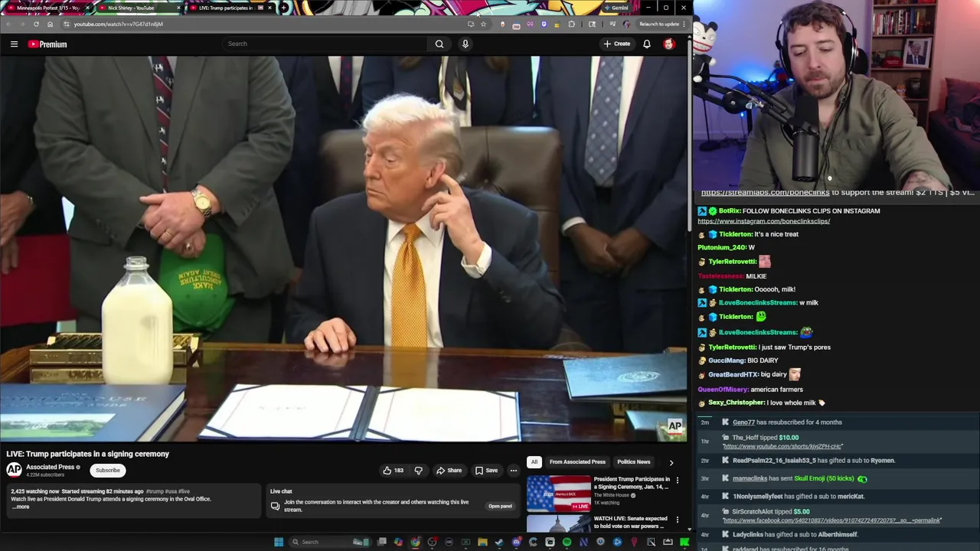Open the live chat panel
This screenshot has height=551, width=980.
tap(500, 506)
